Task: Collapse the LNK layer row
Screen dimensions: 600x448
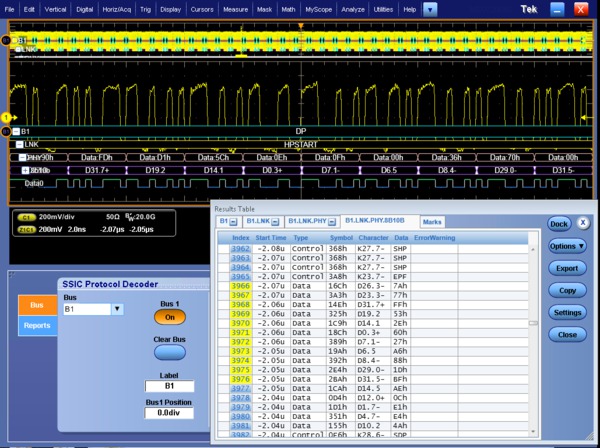Action: (20, 145)
